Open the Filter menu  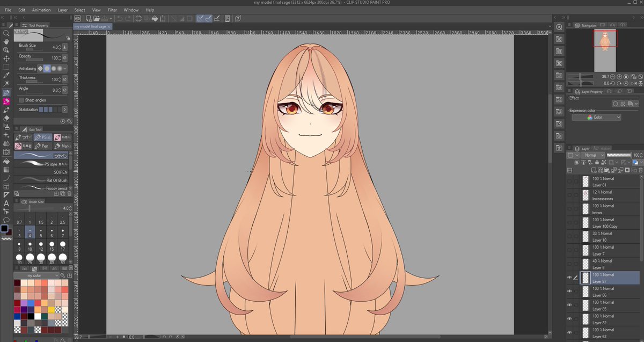coord(113,9)
